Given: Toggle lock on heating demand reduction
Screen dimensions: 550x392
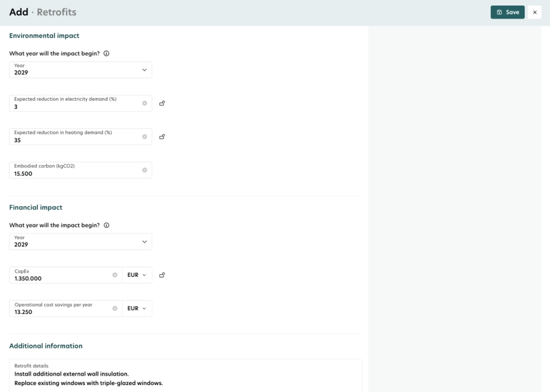Looking at the screenshot, I should (x=162, y=137).
